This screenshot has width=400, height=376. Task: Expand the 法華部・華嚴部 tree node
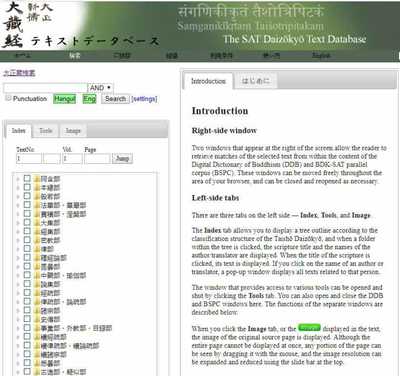(x=18, y=205)
